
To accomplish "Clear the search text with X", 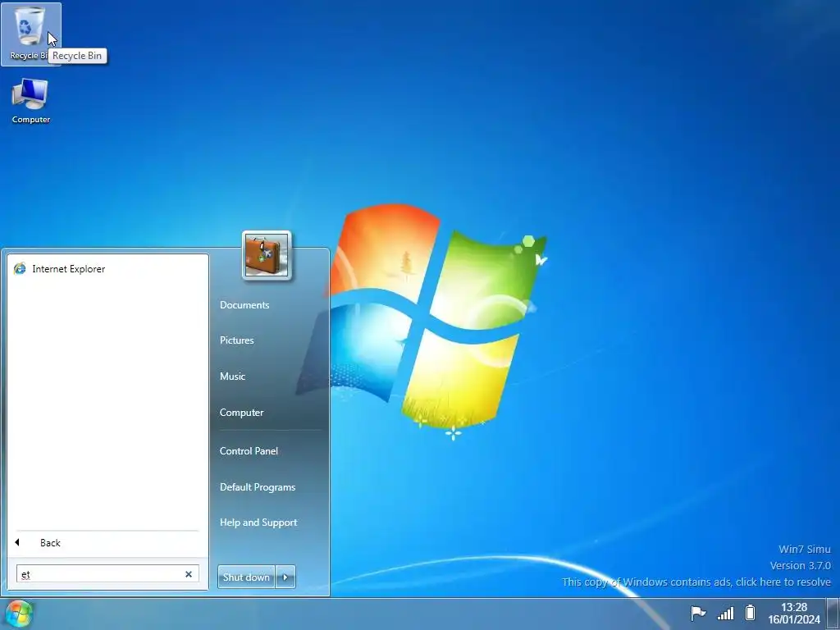I will [189, 573].
